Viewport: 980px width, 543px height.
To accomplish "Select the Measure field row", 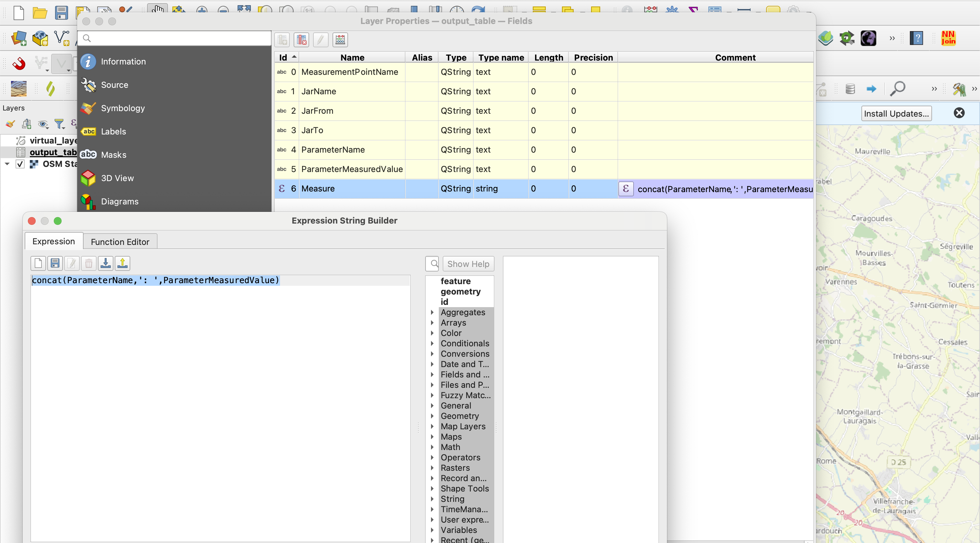I will (x=544, y=189).
